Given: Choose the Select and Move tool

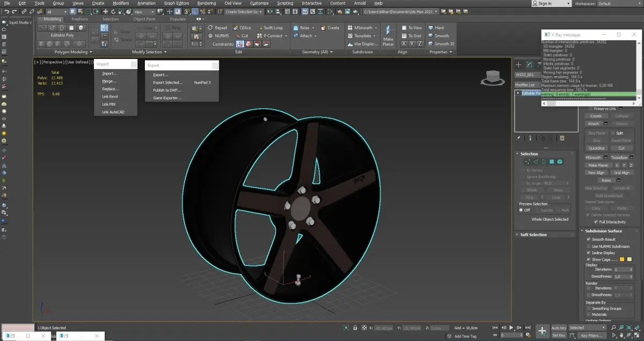Looking at the screenshot, I should (106, 11).
